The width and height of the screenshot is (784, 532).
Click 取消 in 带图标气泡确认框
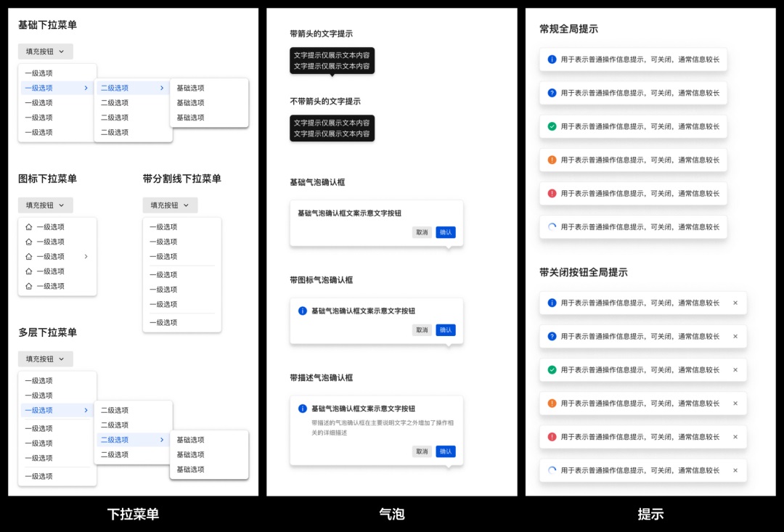(x=422, y=330)
